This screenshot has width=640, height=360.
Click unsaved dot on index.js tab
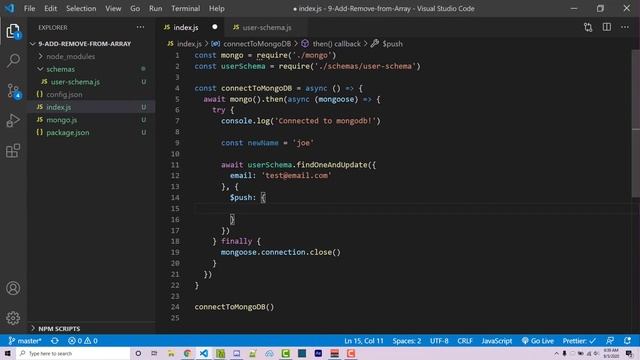coord(215,27)
